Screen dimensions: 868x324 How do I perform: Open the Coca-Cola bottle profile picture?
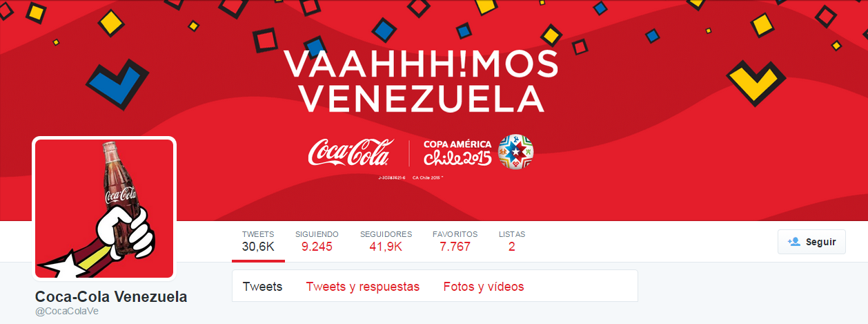click(x=104, y=209)
